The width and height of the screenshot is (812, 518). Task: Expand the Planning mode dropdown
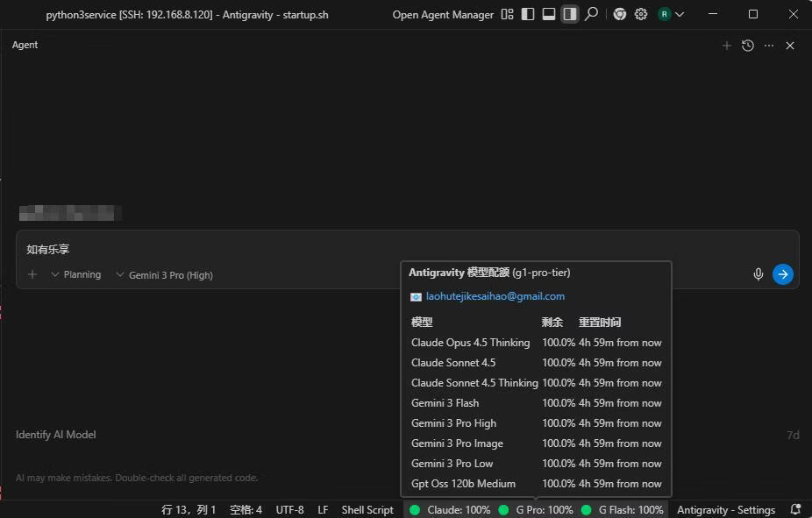75,274
